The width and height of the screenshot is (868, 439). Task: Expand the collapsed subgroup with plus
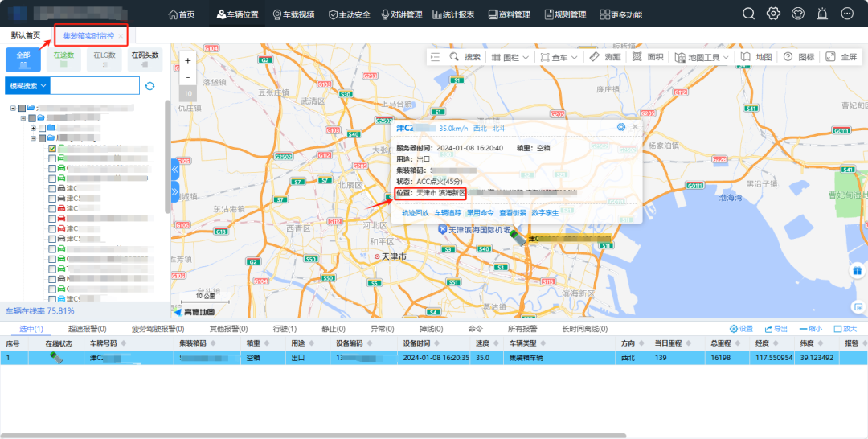click(x=33, y=128)
